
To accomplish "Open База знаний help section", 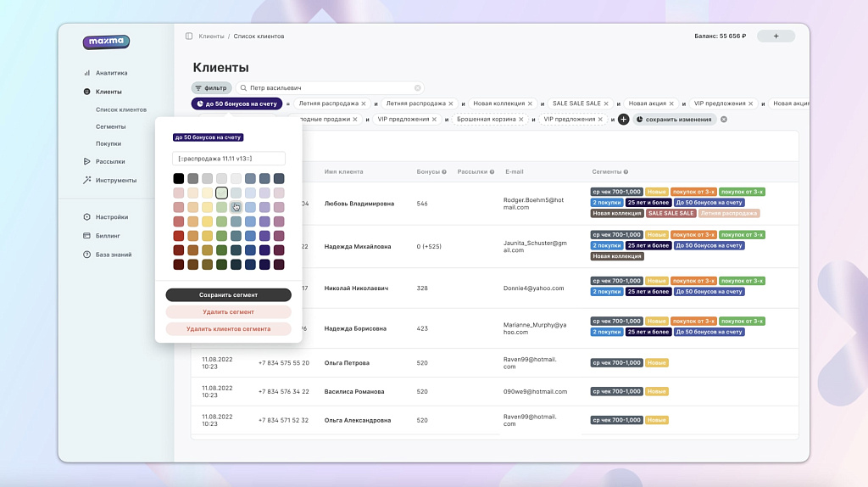I will (x=114, y=255).
